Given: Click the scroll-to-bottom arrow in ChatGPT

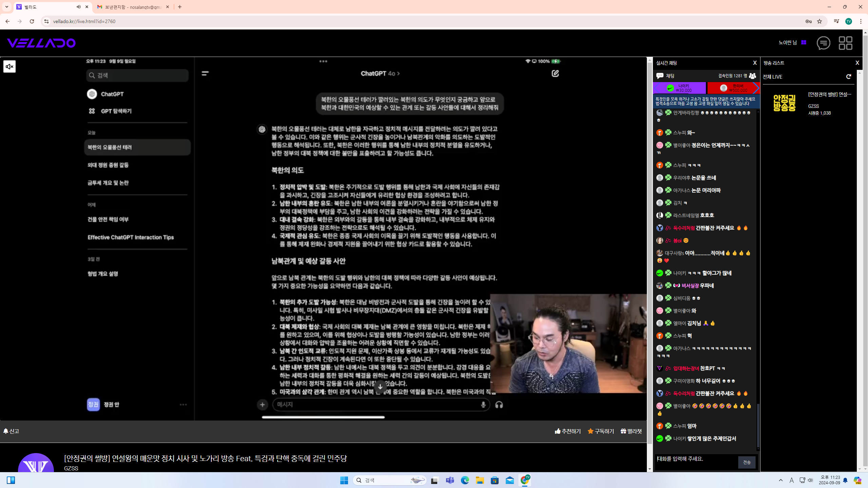Looking at the screenshot, I should tap(380, 387).
